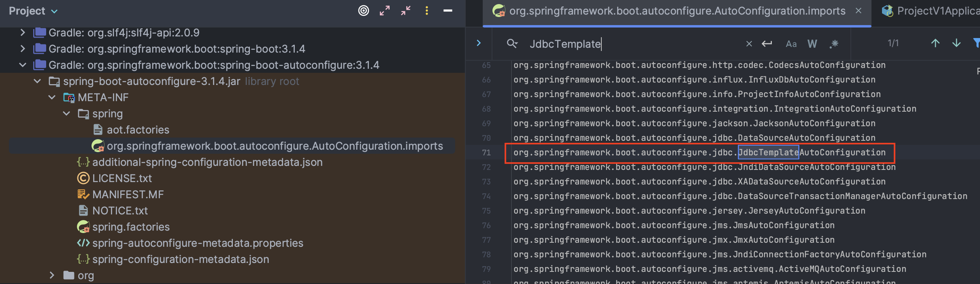980x284 pixels.
Task: Collapse the spring folder
Action: pyautogui.click(x=66, y=114)
